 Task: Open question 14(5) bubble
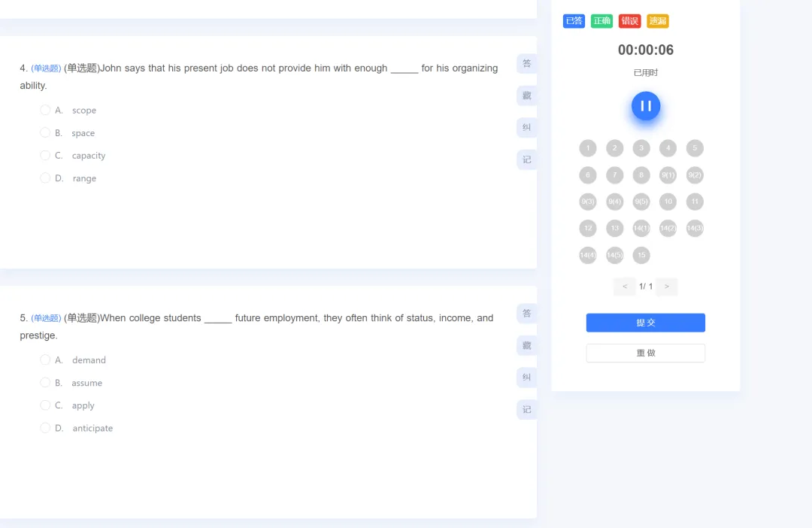click(615, 255)
